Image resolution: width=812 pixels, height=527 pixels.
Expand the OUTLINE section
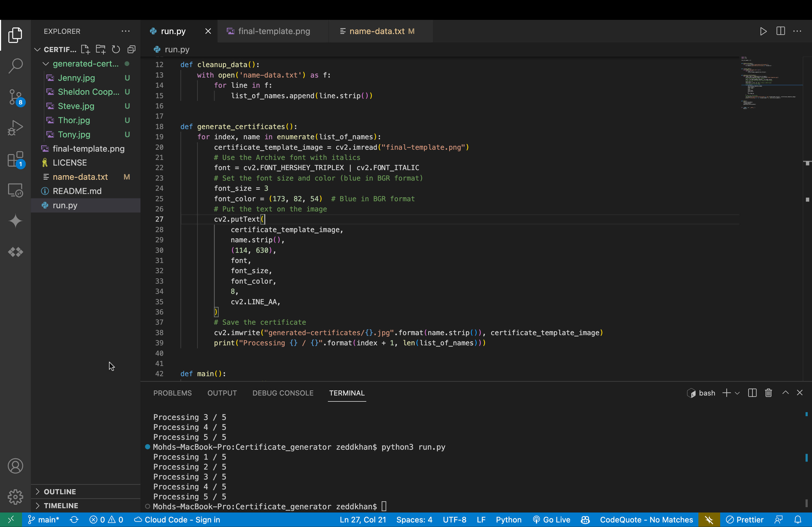pos(60,492)
